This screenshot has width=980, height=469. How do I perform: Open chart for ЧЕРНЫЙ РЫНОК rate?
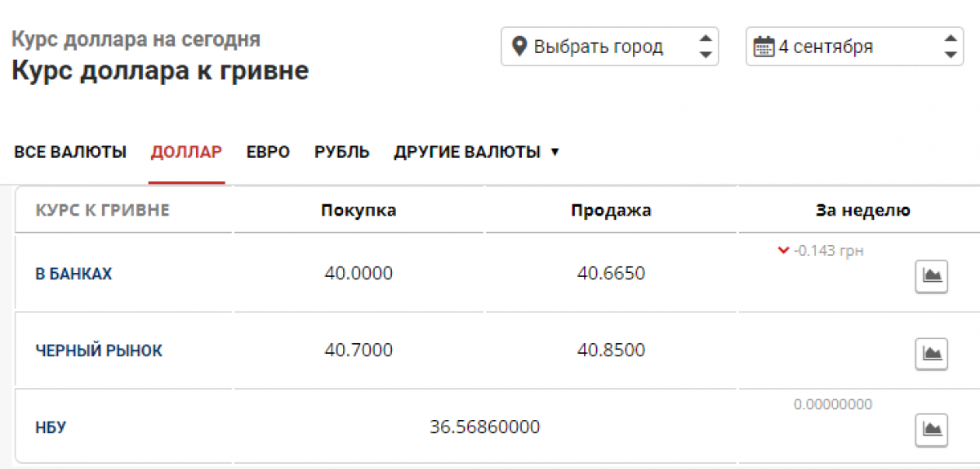931,353
